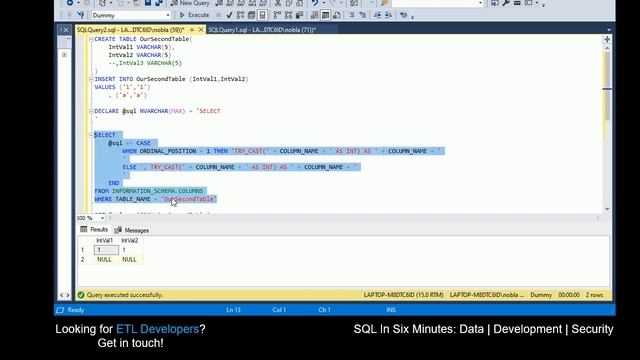Viewport: 640px width, 360px height.
Task: Click the editor split window handle icon
Action: [607, 39]
